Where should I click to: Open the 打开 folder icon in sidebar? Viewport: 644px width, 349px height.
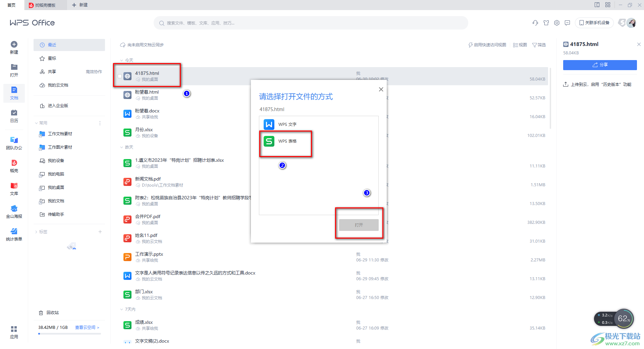[14, 67]
